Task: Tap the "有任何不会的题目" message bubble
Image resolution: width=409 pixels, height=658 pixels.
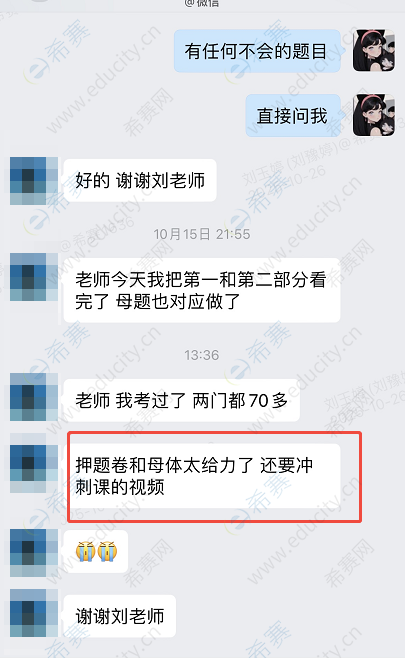Action: [257, 51]
